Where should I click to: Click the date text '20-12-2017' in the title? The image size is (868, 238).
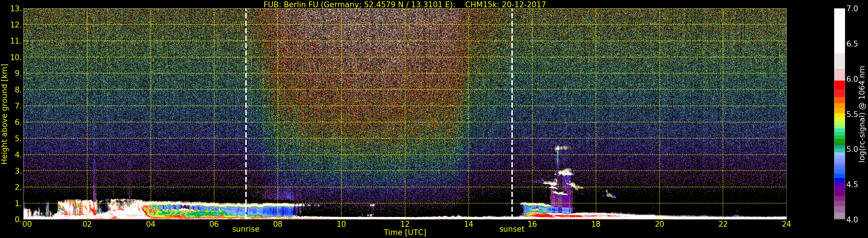coord(524,4)
